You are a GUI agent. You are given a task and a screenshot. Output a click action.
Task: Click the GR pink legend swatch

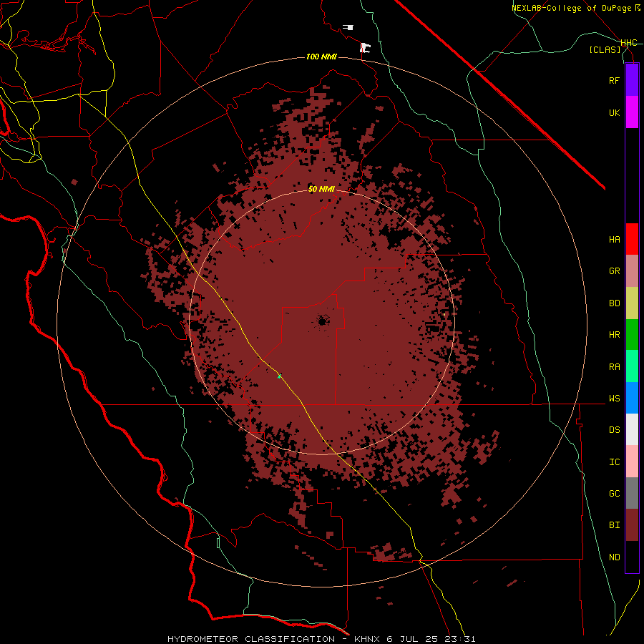coord(632,271)
